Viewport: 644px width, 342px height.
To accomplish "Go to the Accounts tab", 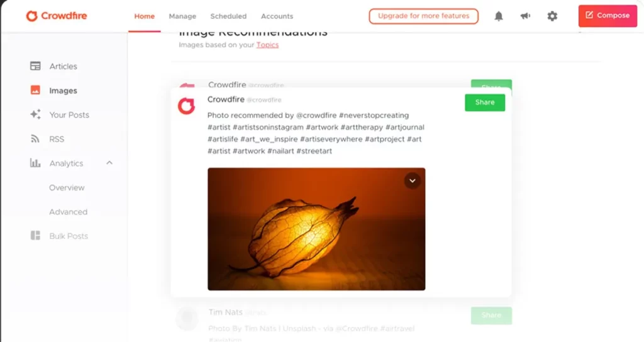I will click(277, 16).
